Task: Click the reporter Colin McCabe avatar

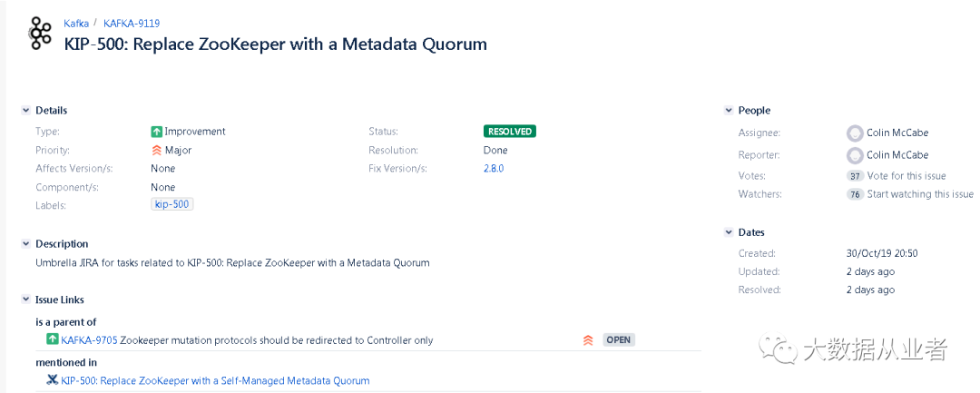Action: tap(854, 155)
